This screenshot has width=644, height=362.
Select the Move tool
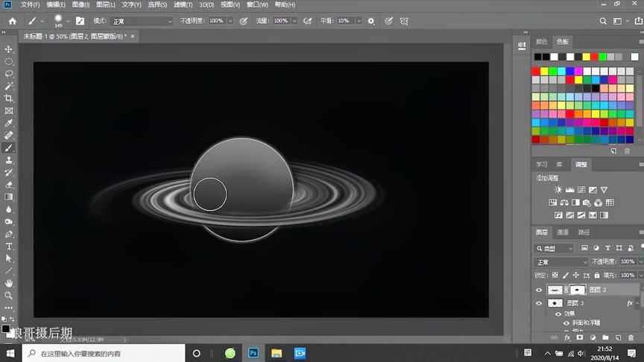[x=9, y=49]
